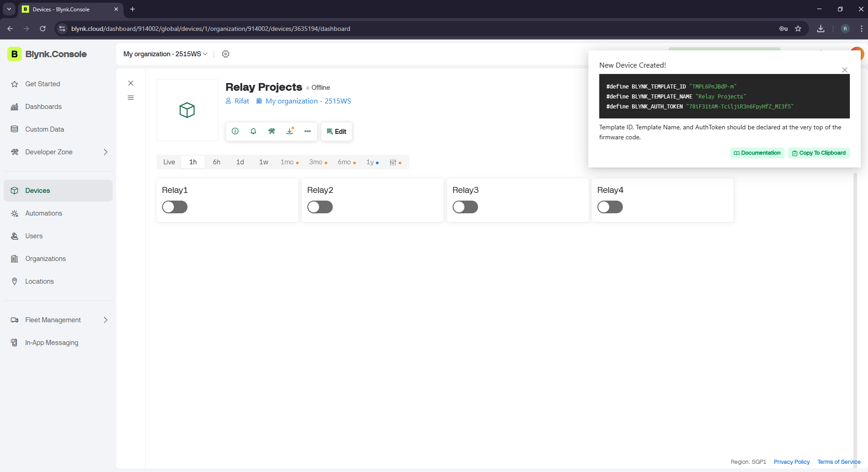Click the Edit dashboard button

click(336, 132)
